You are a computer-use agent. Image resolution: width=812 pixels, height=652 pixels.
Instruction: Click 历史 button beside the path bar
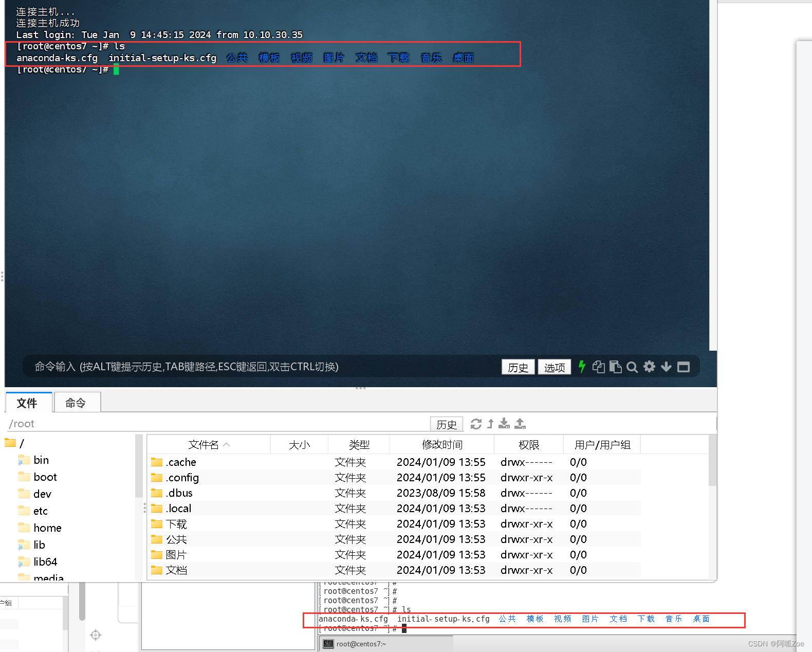447,424
